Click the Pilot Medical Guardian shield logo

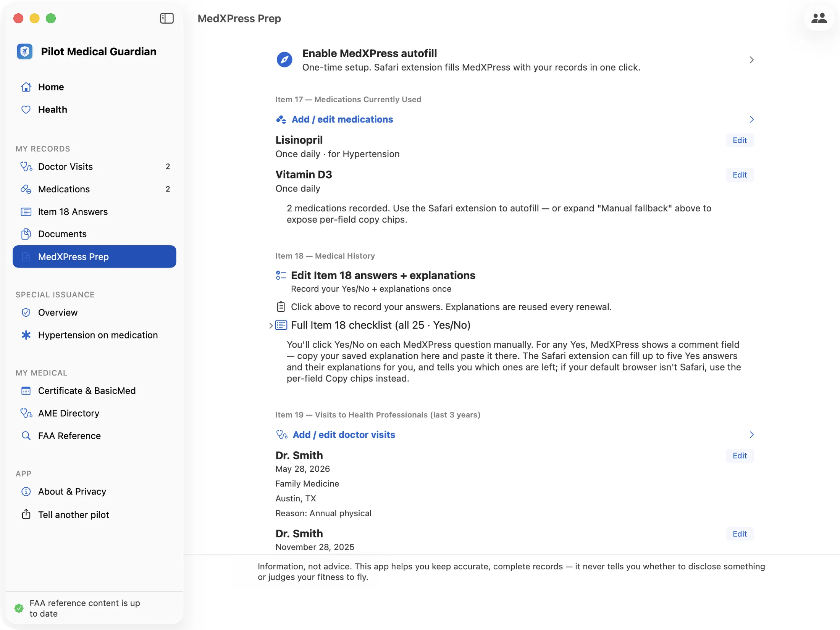(25, 52)
